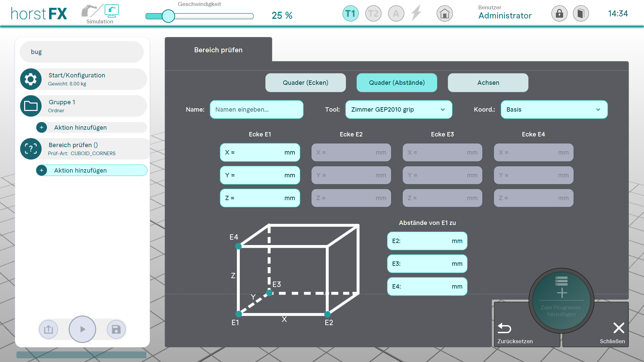Viewport: 644px width, 362px height.
Task: Click the export program icon
Action: 48,329
